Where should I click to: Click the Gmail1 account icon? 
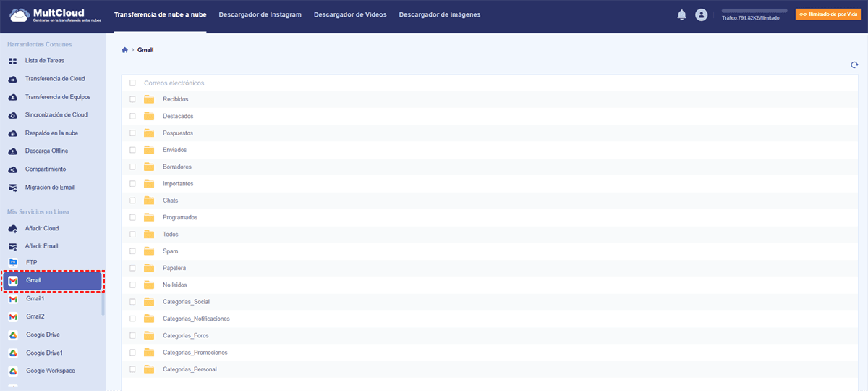click(x=13, y=299)
